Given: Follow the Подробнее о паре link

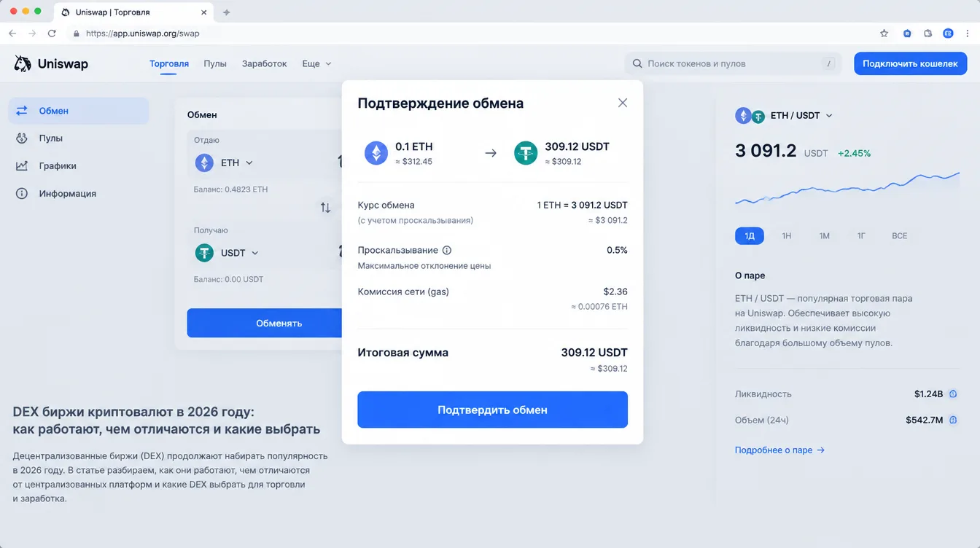Looking at the screenshot, I should pos(779,450).
